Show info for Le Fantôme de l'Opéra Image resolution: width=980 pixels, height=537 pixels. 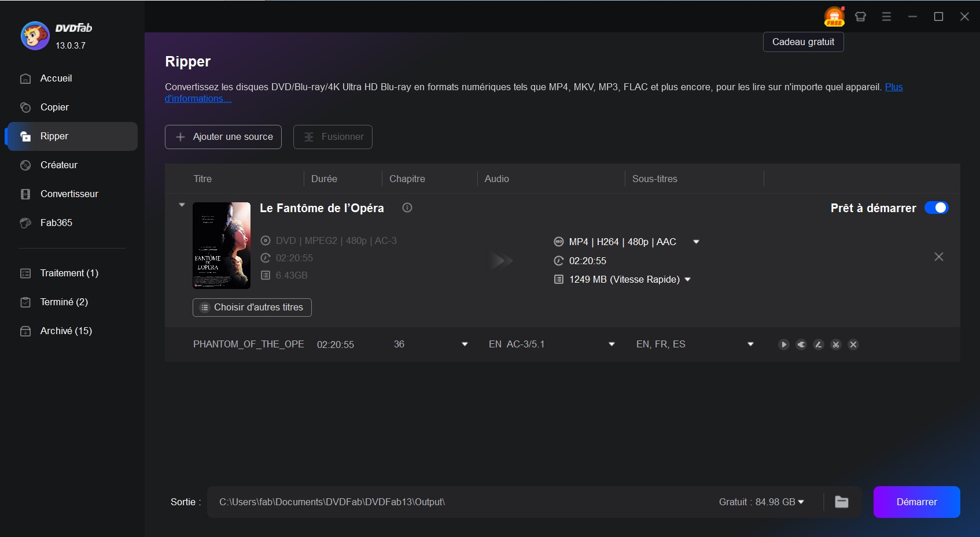pos(407,208)
